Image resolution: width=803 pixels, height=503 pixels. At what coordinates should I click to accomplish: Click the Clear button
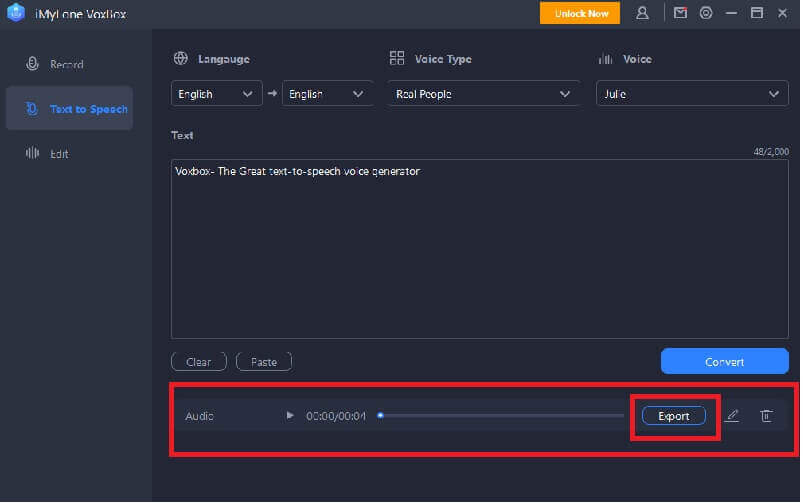pos(199,362)
